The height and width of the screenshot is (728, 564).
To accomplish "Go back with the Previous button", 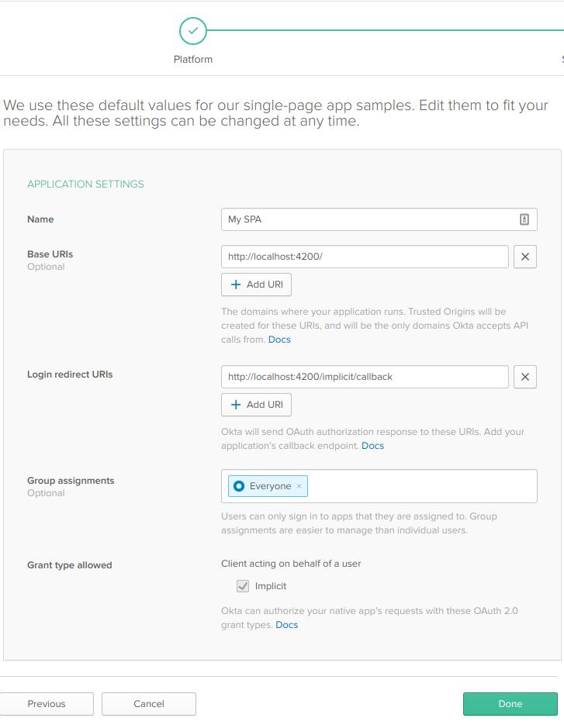I will click(x=47, y=704).
